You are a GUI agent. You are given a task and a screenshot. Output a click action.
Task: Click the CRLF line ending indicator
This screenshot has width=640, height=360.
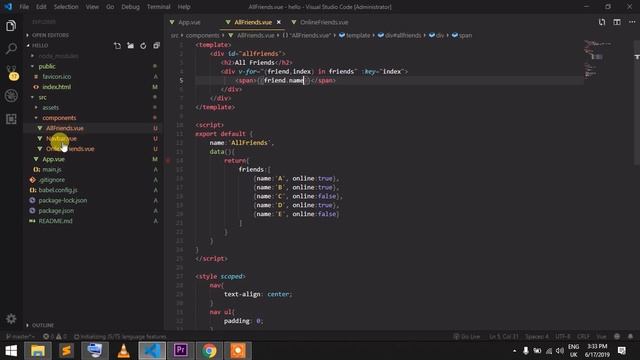point(583,337)
